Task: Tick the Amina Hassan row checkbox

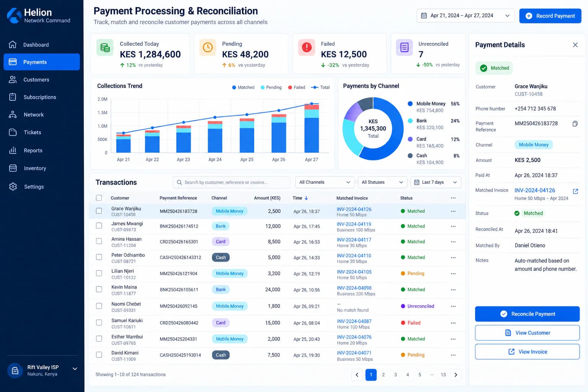Action: point(99,241)
